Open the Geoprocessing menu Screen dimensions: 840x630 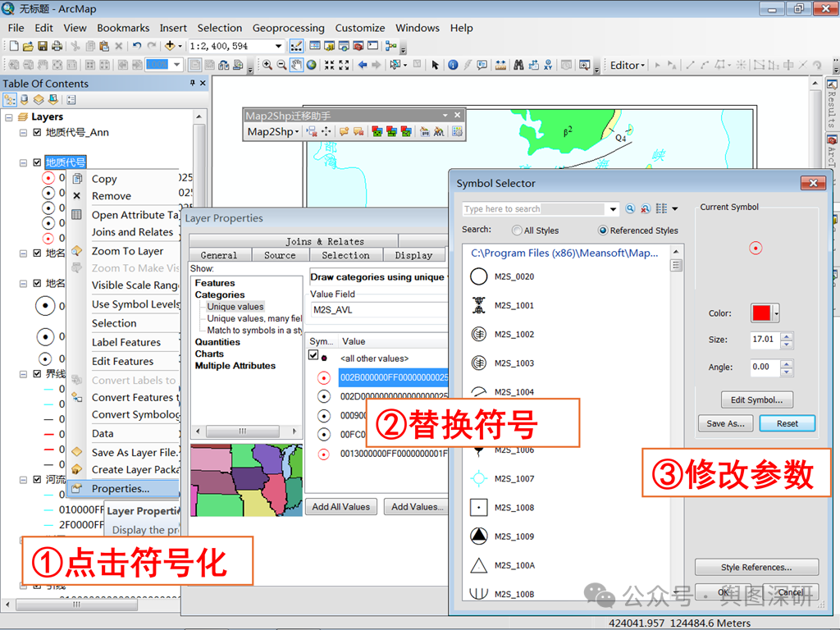click(288, 28)
